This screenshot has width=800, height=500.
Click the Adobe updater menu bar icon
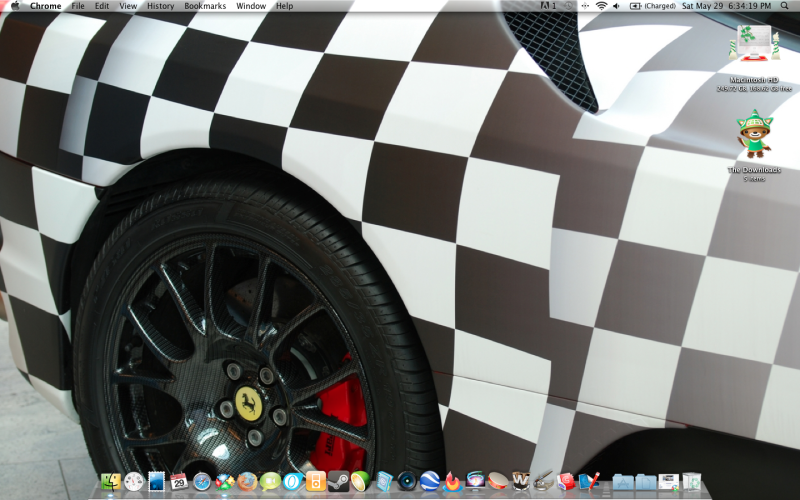(548, 6)
